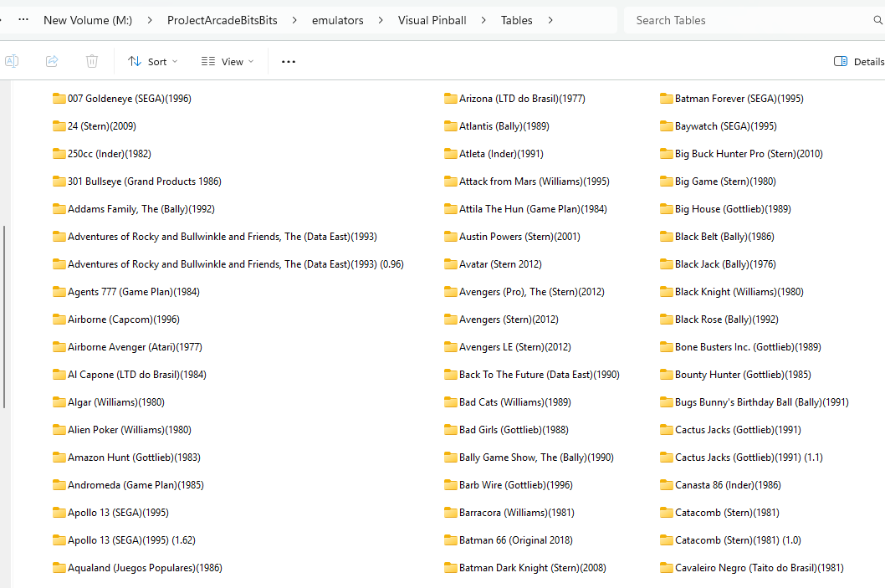Select Bad Cats (Williams)(1989) name
The image size is (885, 588).
tap(515, 402)
